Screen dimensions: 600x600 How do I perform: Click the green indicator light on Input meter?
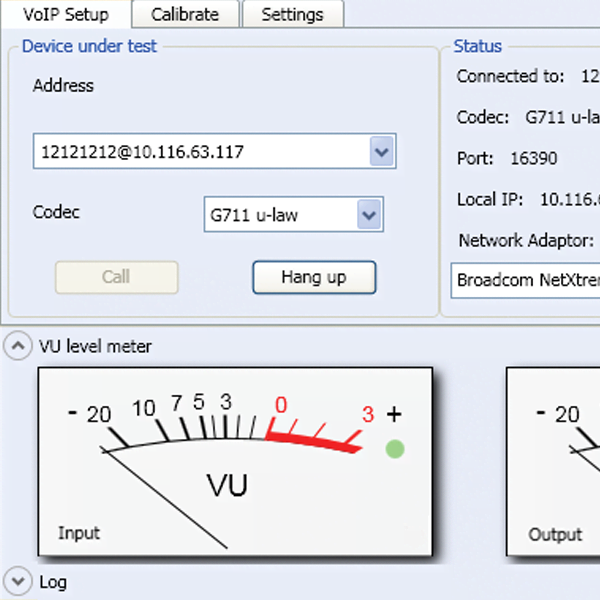tap(395, 449)
